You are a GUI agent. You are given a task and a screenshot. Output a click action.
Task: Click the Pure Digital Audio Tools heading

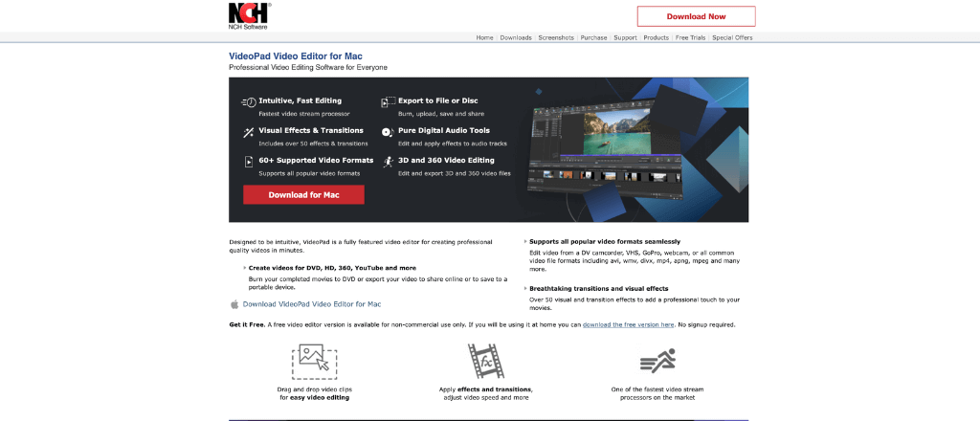[444, 130]
